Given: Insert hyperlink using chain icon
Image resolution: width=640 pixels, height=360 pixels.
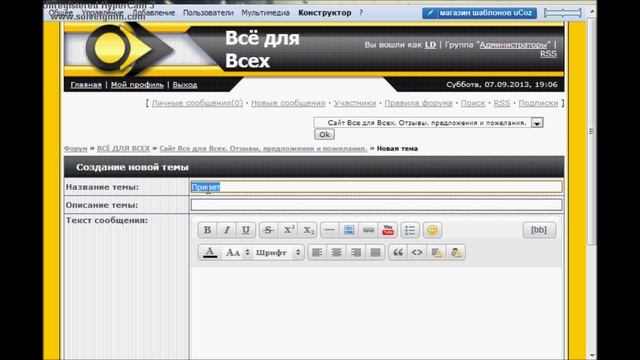Looking at the screenshot, I should pos(368,230).
